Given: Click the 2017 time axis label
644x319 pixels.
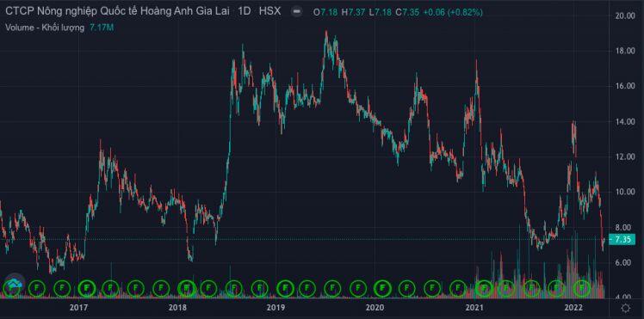Looking at the screenshot, I should pos(78,307).
